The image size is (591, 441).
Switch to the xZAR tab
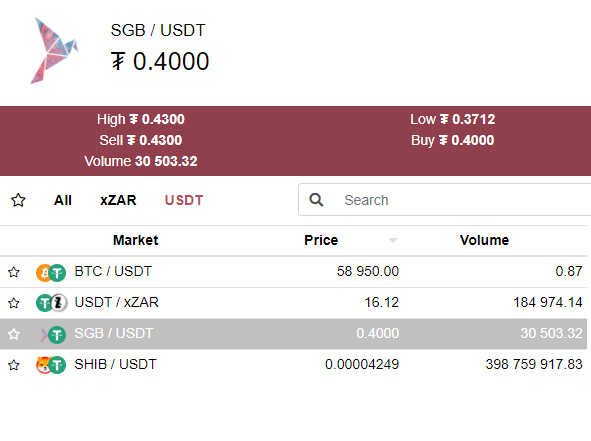point(118,200)
